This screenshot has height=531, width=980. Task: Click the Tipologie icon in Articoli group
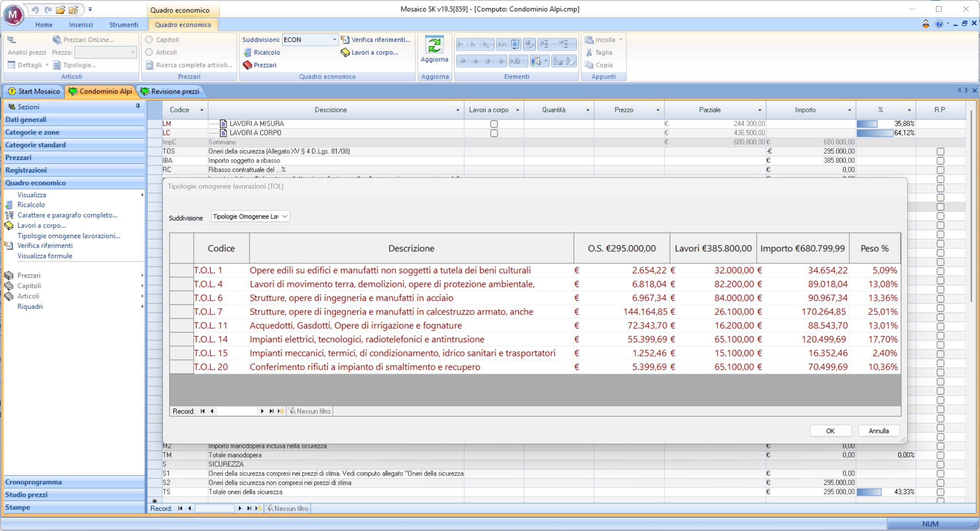pyautogui.click(x=57, y=65)
